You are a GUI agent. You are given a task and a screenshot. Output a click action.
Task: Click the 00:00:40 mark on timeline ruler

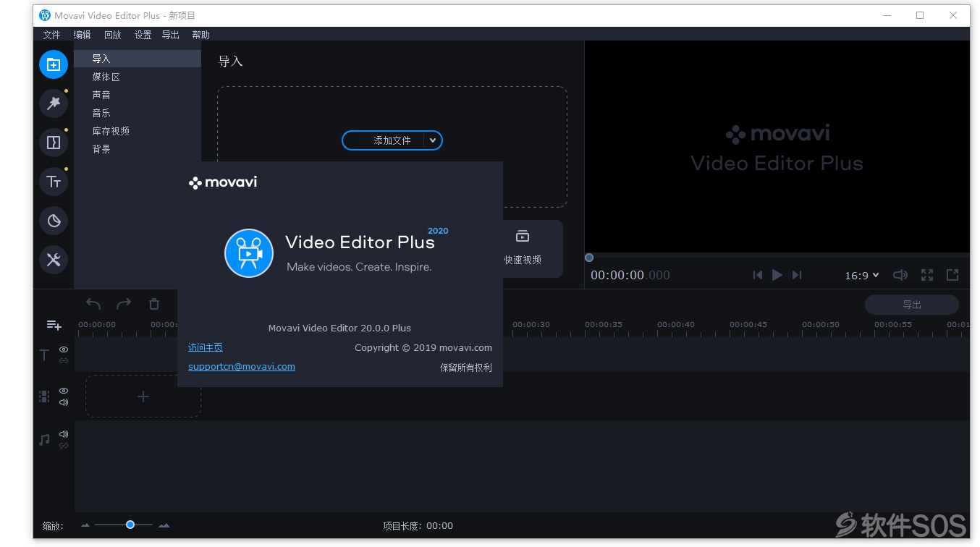(x=676, y=325)
